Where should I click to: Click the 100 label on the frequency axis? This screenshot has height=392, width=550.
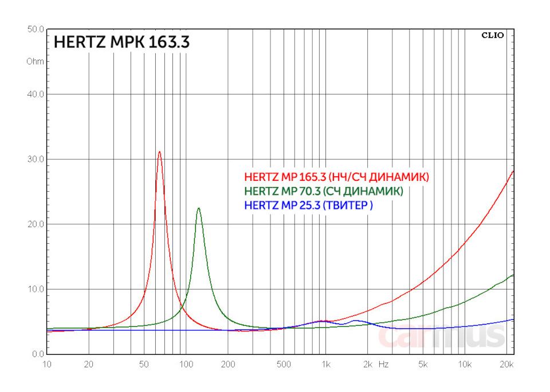click(186, 365)
